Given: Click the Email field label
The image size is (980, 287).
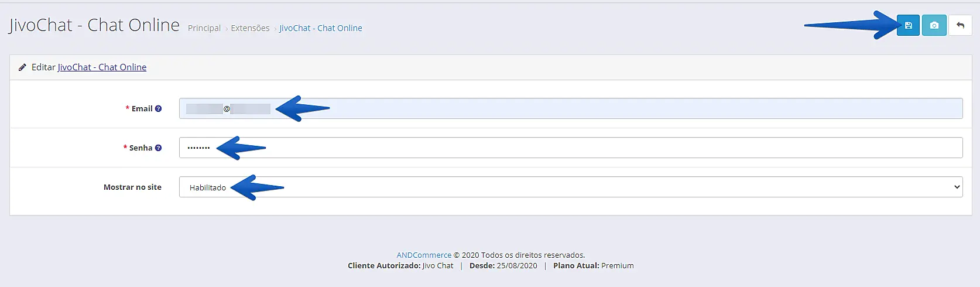Looking at the screenshot, I should [x=142, y=108].
